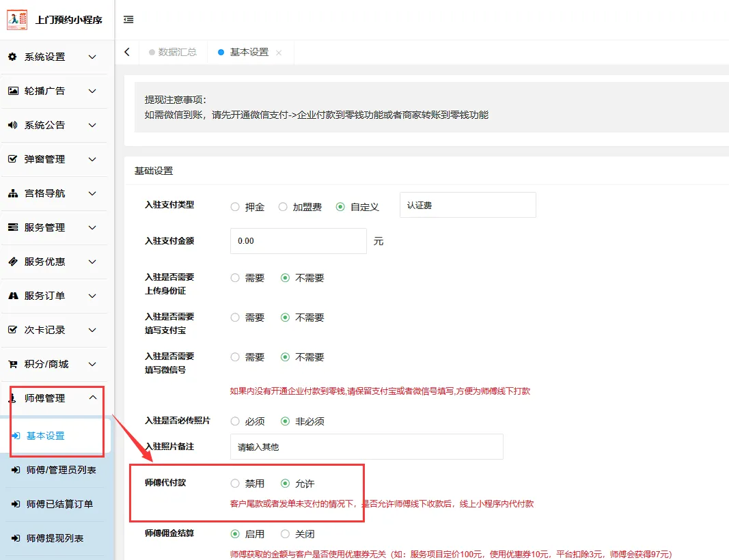Click the ticket icon for 服务优惠

pyautogui.click(x=13, y=262)
